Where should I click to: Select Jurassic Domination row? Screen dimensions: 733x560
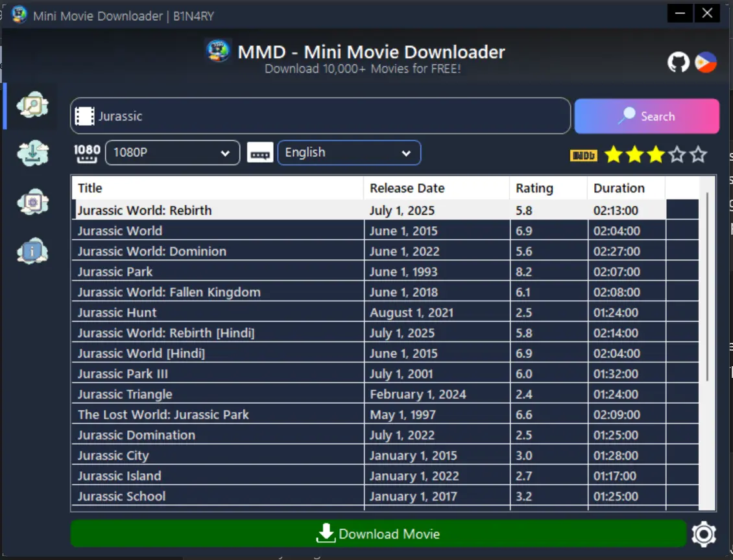tap(385, 436)
